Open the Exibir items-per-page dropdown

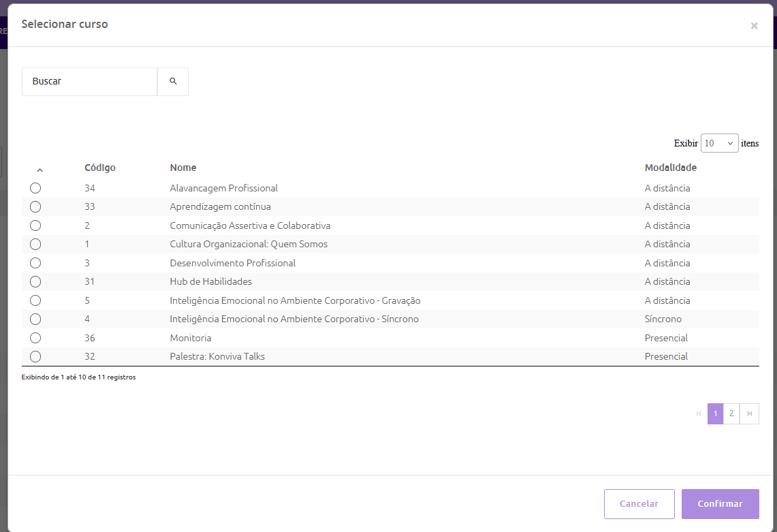pos(719,143)
